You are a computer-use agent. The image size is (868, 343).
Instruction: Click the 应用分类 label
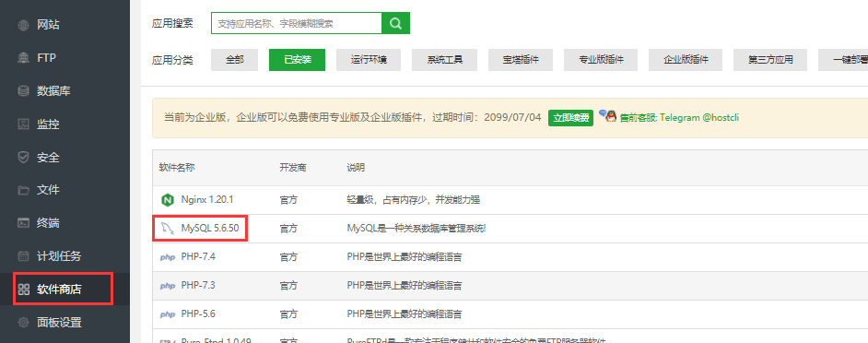(172, 60)
